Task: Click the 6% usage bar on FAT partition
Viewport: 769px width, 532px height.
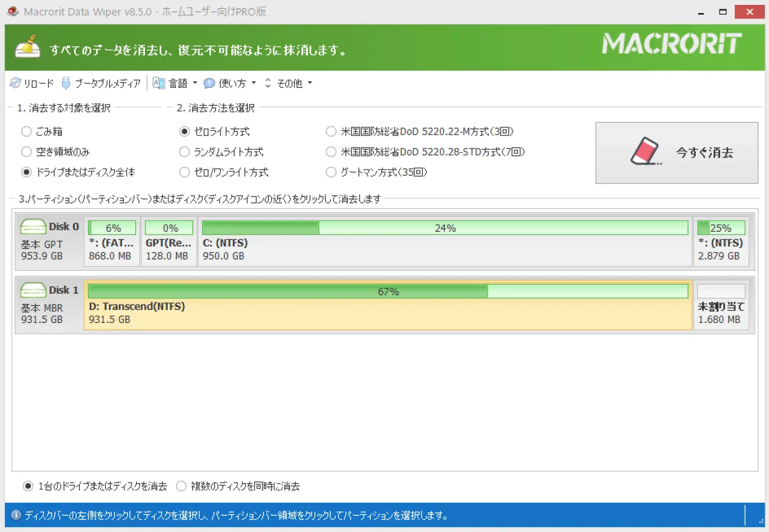Action: click(x=112, y=228)
